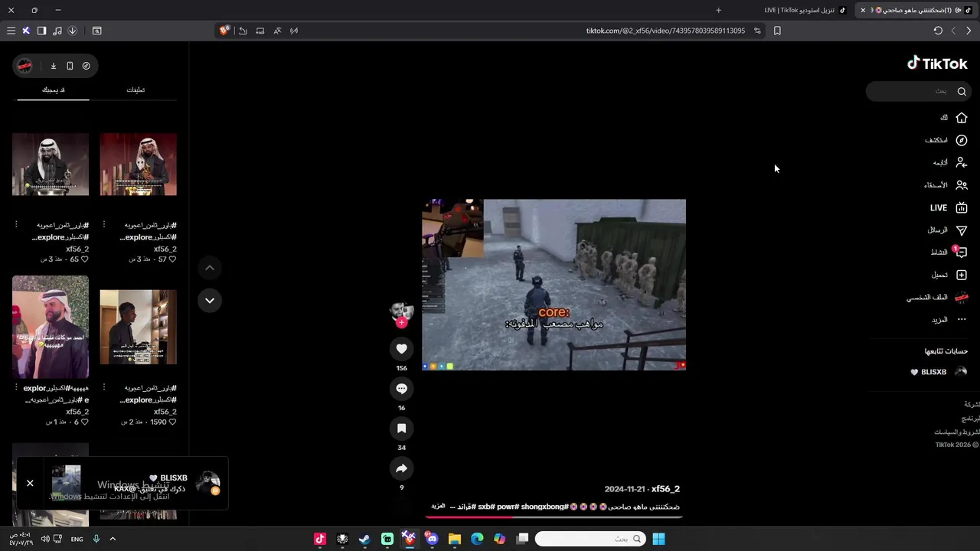
Task: Open a new browser tab
Action: 718,10
